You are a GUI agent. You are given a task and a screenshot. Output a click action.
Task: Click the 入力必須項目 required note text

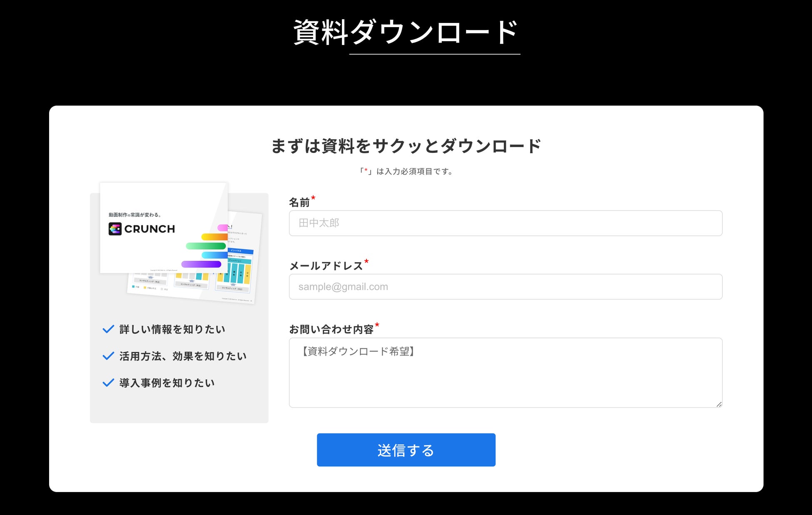(406, 171)
